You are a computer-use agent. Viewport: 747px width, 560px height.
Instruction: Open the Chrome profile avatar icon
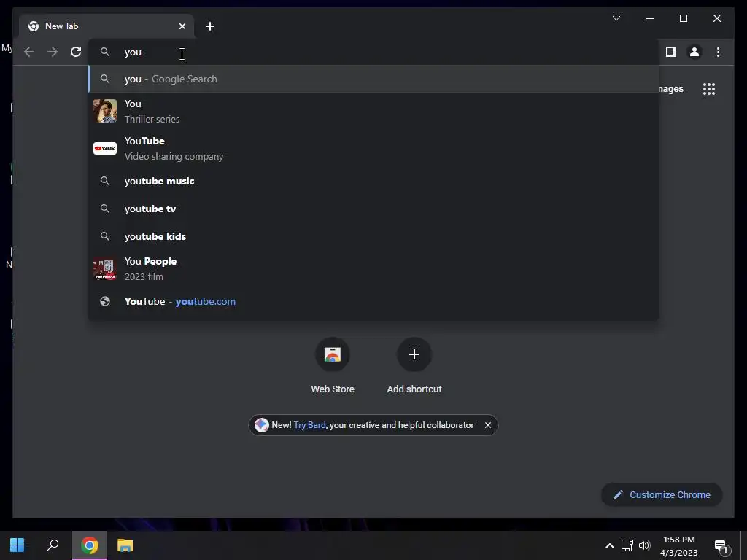click(x=694, y=52)
